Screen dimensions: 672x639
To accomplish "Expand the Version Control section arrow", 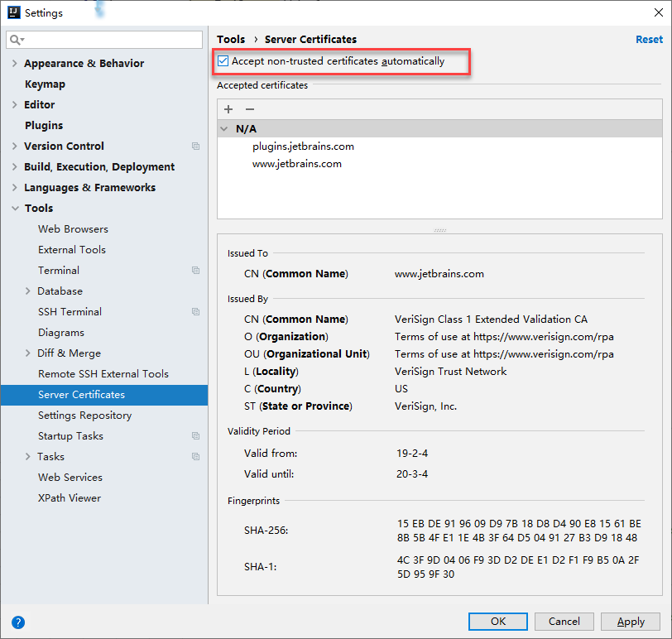I will point(15,147).
